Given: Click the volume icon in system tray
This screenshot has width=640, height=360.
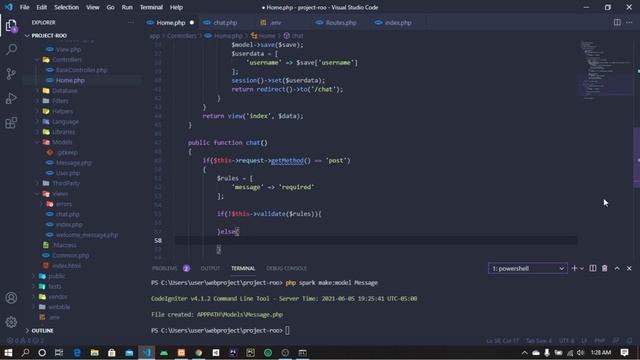Looking at the screenshot, I should pyautogui.click(x=580, y=353).
